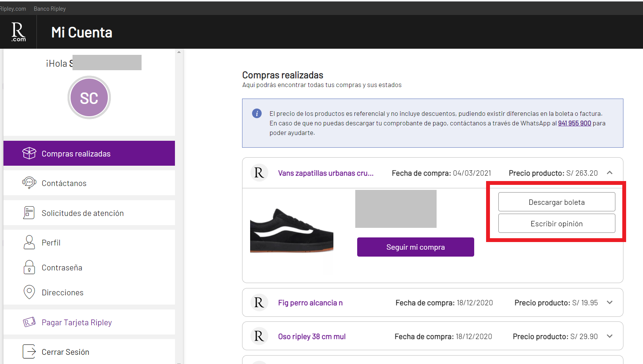
Task: Click the sidebar scrollbar up arrow
Action: [179, 52]
